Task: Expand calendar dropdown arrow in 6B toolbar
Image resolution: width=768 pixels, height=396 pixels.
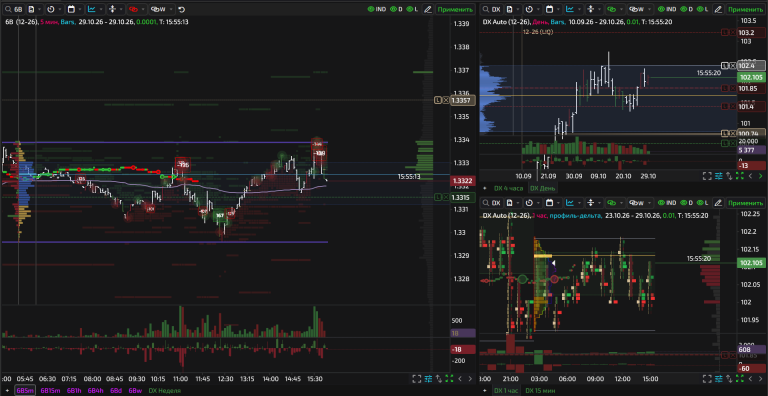Action: [80, 9]
